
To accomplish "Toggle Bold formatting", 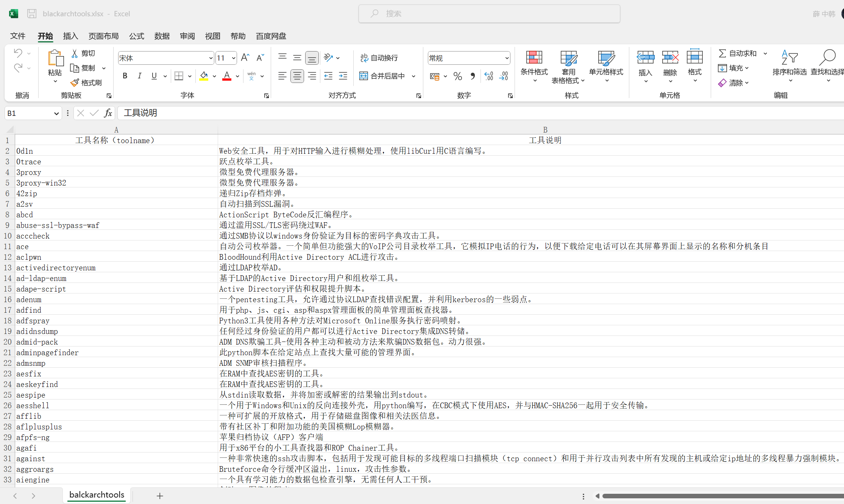I will coord(125,76).
